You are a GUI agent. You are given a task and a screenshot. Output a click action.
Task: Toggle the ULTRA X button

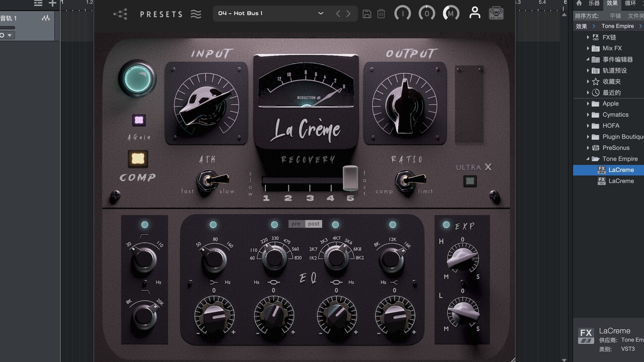470,181
